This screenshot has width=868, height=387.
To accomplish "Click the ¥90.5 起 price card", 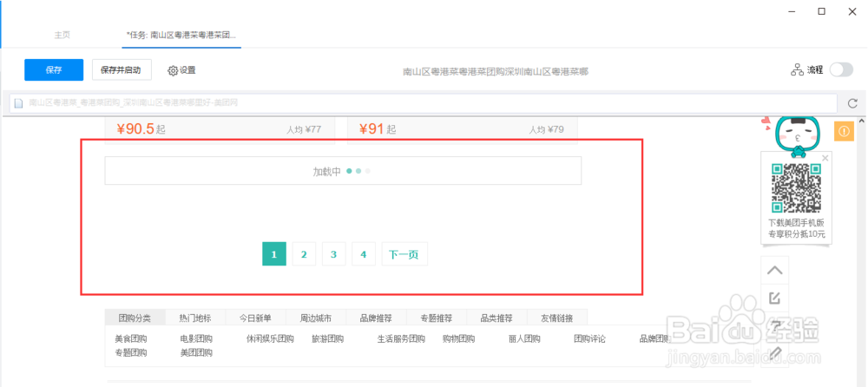I will (220, 131).
